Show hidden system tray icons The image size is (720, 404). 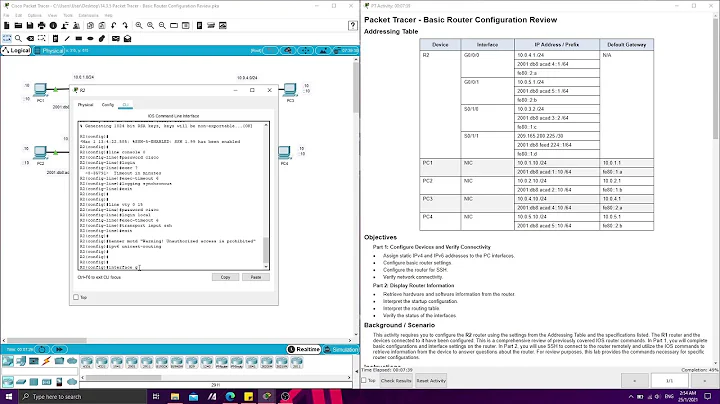tap(631, 397)
